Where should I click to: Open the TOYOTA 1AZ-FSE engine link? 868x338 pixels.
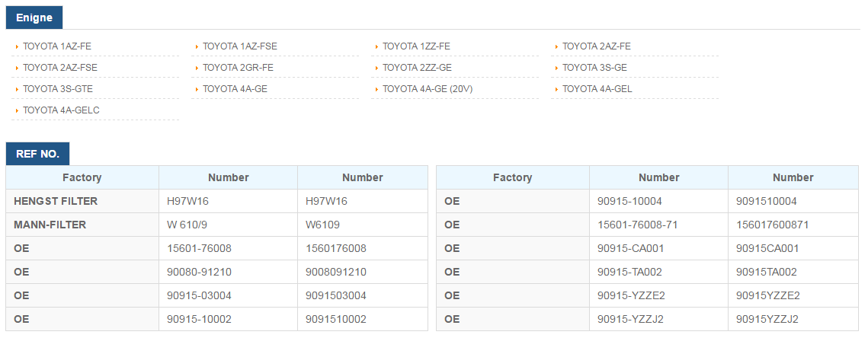[240, 46]
